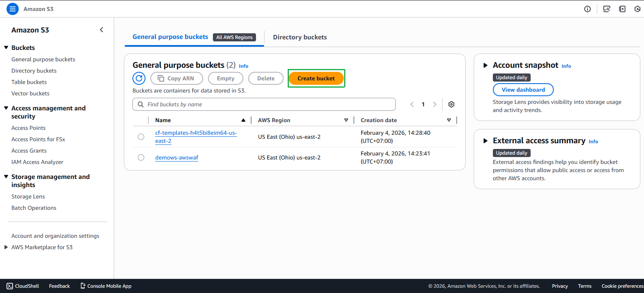Go to previous page of buckets

pos(412,104)
